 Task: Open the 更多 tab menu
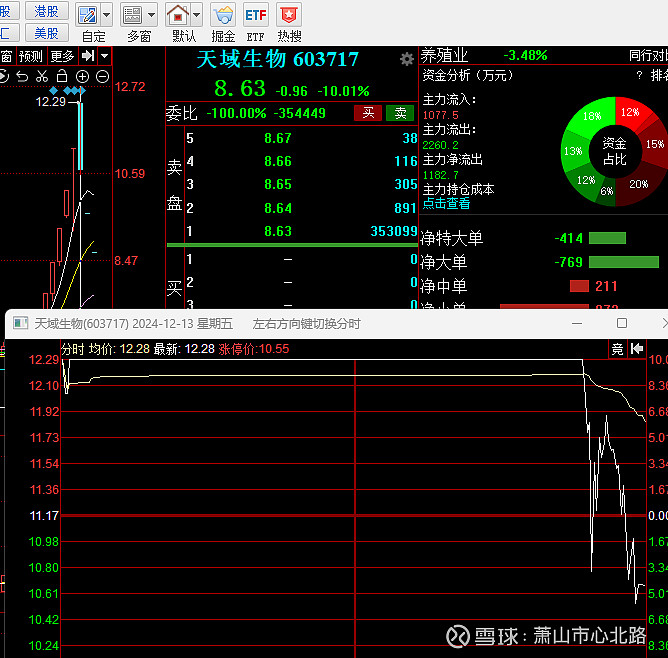pos(62,56)
